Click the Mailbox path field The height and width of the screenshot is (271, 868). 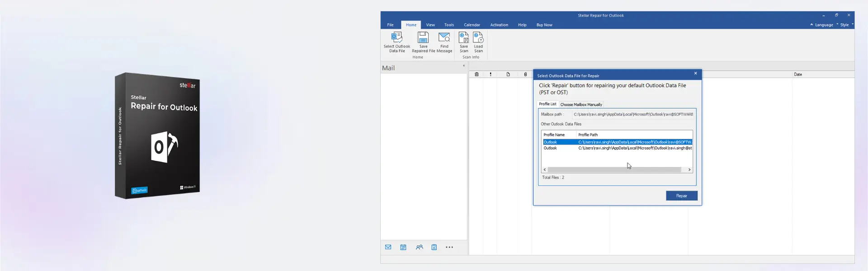click(633, 114)
